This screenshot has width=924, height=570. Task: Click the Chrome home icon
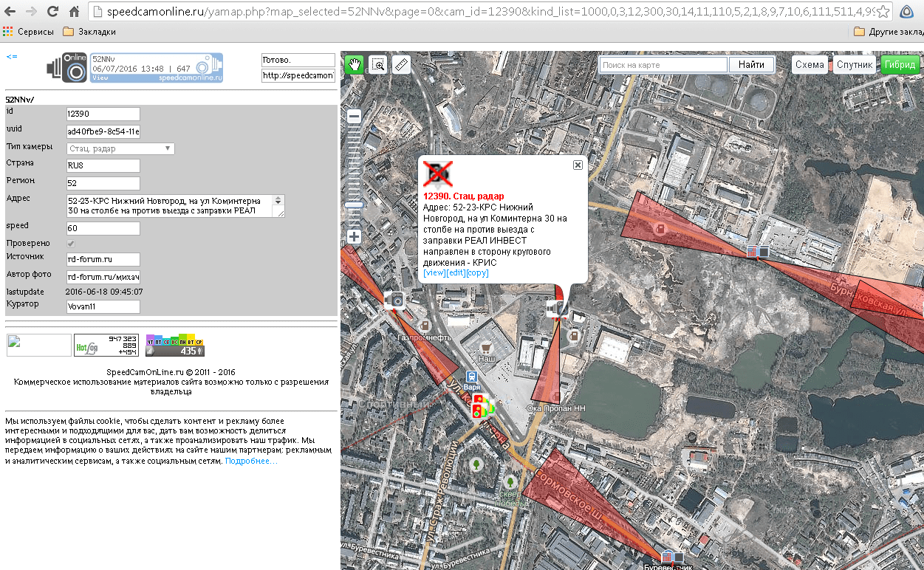coord(74,12)
